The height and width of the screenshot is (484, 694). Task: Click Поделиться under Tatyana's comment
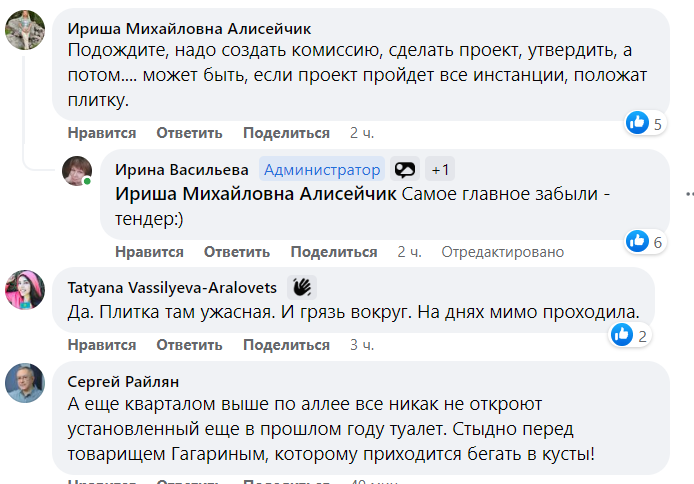tap(286, 345)
